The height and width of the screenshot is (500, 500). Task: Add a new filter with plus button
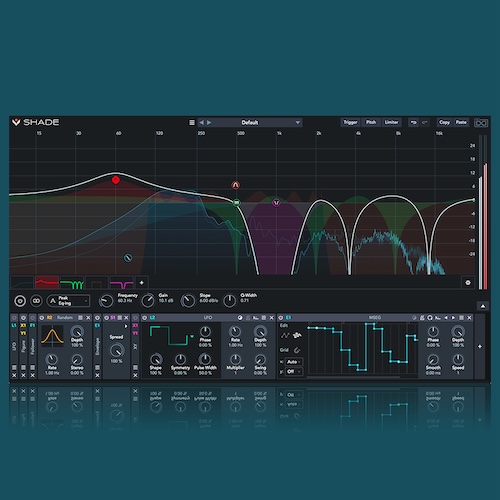click(142, 283)
